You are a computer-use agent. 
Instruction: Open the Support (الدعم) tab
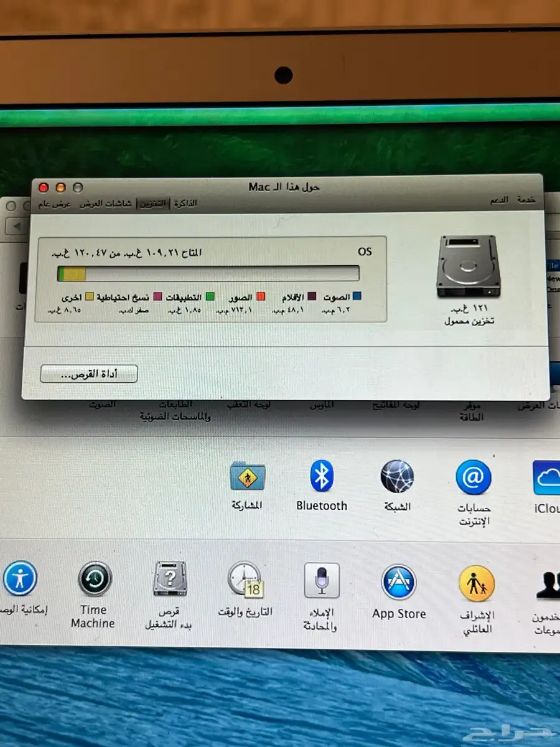498,200
